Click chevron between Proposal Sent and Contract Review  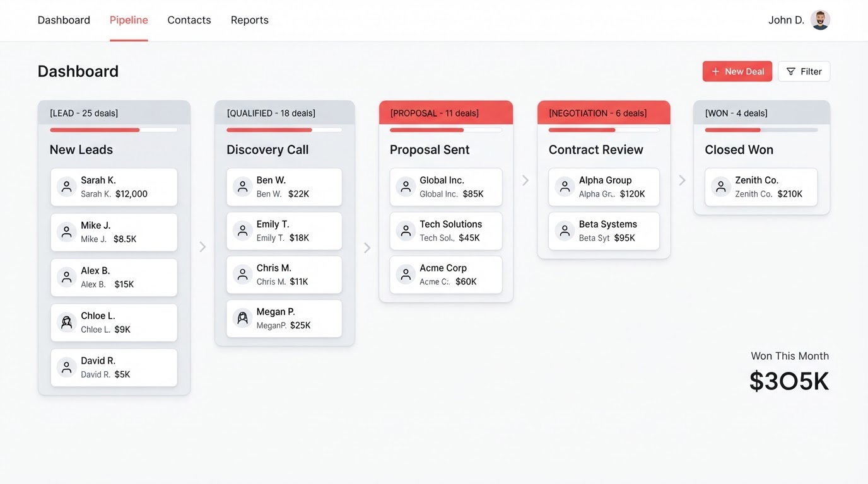[x=525, y=180]
